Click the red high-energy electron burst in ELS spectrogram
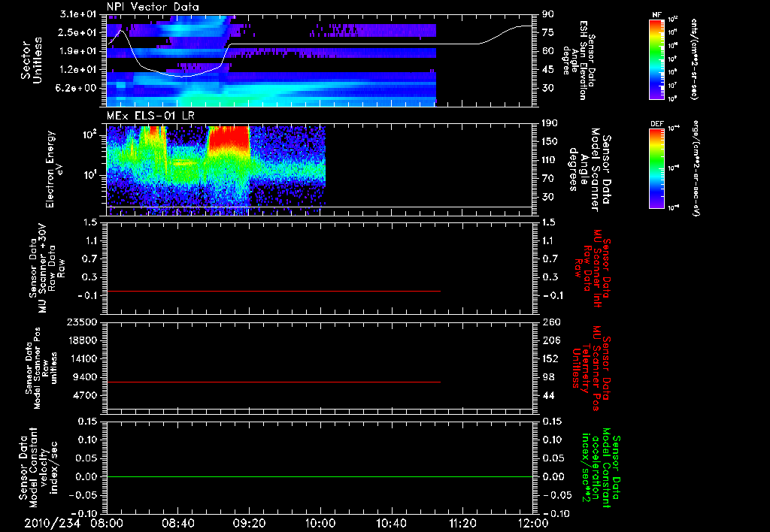This screenshot has width=770, height=532. point(229,138)
